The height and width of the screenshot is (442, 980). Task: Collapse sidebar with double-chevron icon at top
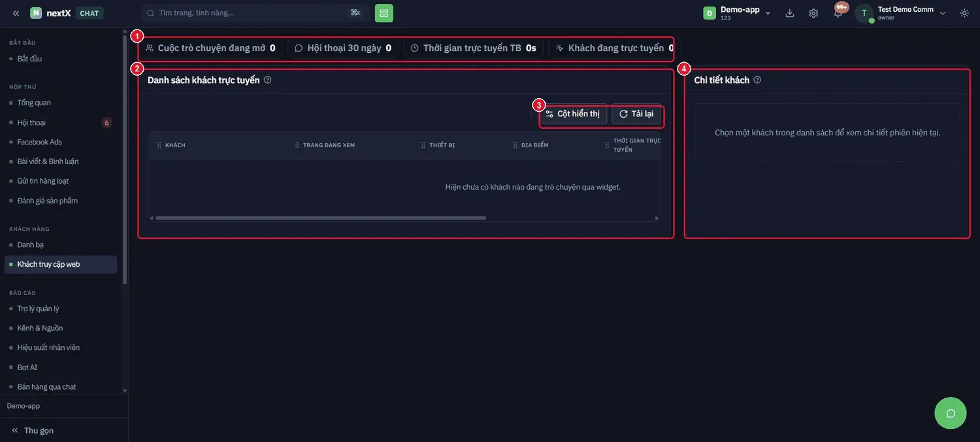tap(16, 13)
